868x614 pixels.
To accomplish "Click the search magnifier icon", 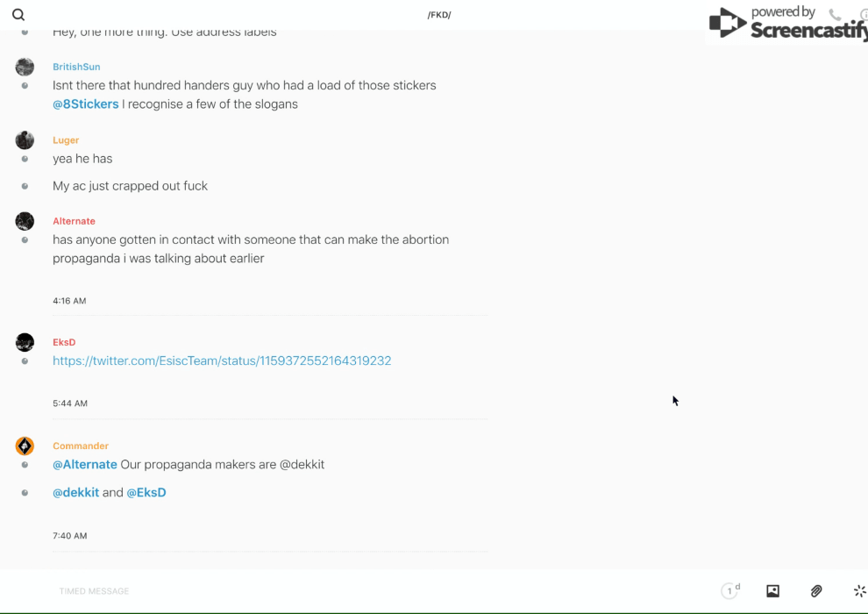I will (x=18, y=15).
